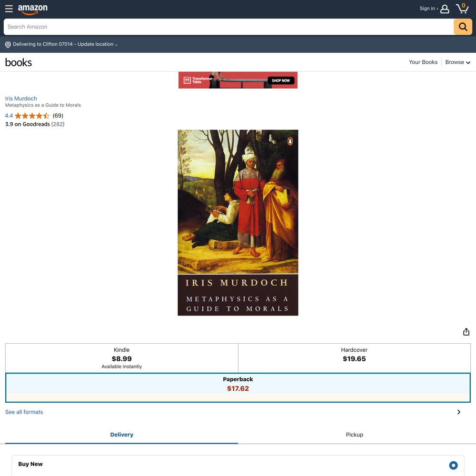Click the orange search magnifier button

[x=463, y=27]
